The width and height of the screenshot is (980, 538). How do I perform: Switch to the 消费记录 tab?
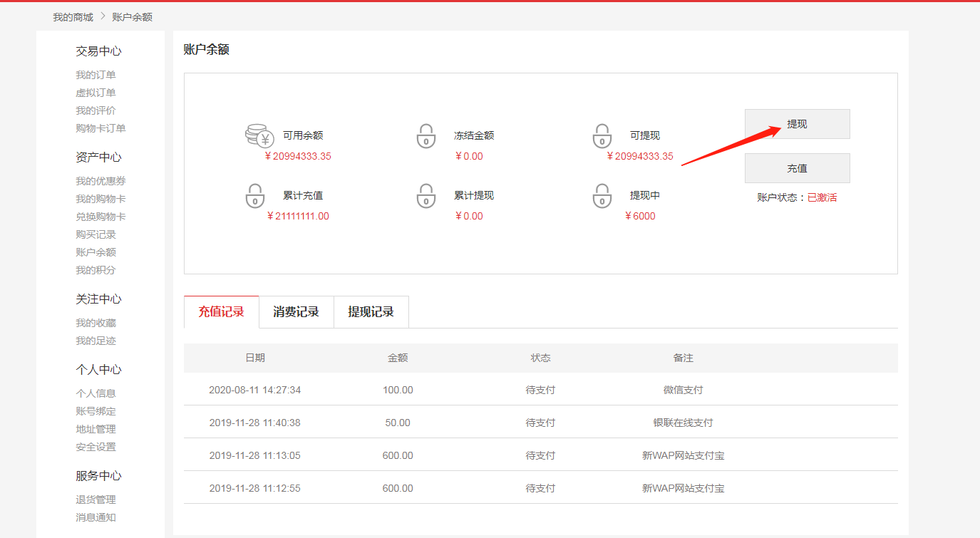coord(296,312)
